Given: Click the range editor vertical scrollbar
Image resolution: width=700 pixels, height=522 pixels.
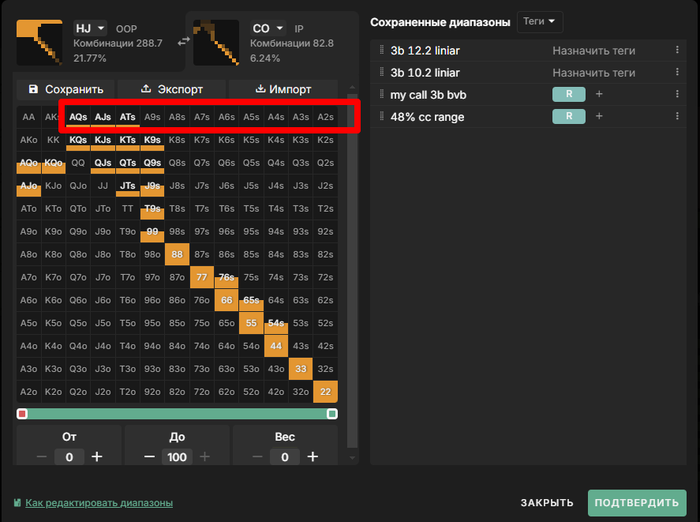Looking at the screenshot, I should click(x=352, y=271).
